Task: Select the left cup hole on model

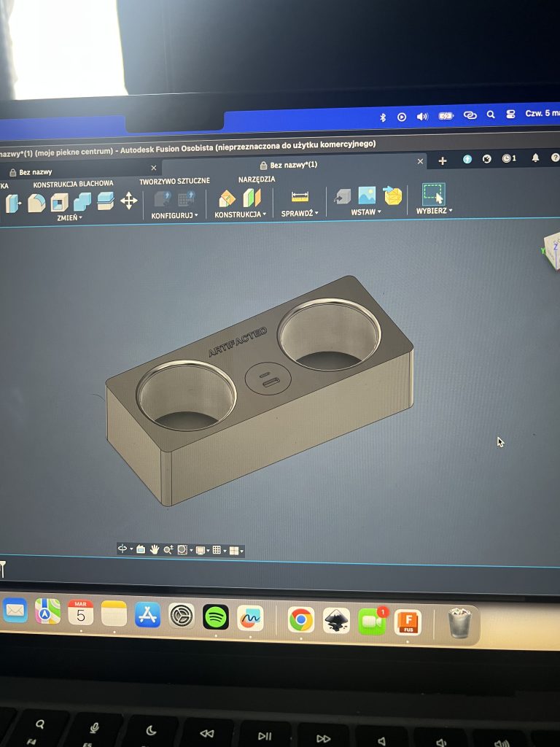Action: pos(186,395)
